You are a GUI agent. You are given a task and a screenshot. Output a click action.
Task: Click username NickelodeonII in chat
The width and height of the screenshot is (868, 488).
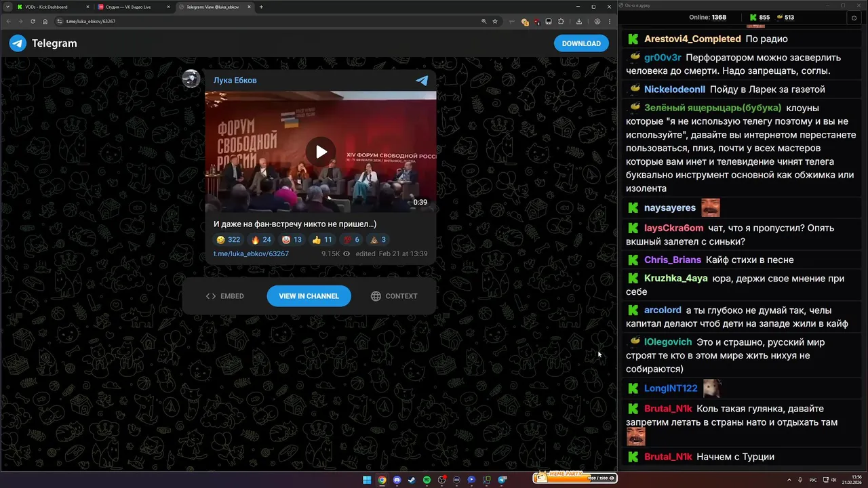pos(675,89)
